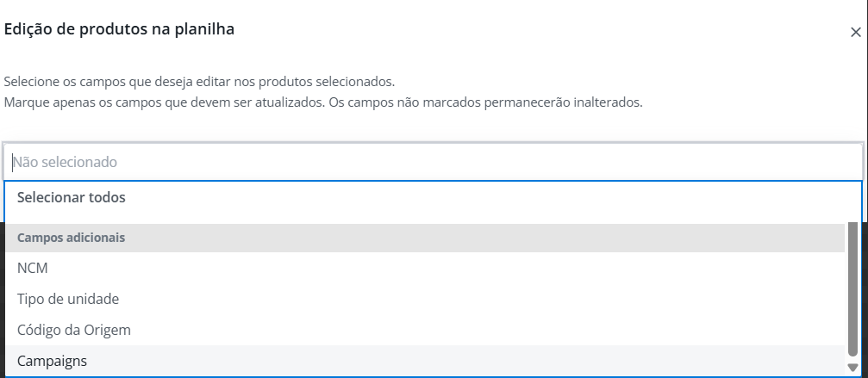Click the word "inalterados" in the description
This screenshot has height=378, width=868.
[x=606, y=102]
